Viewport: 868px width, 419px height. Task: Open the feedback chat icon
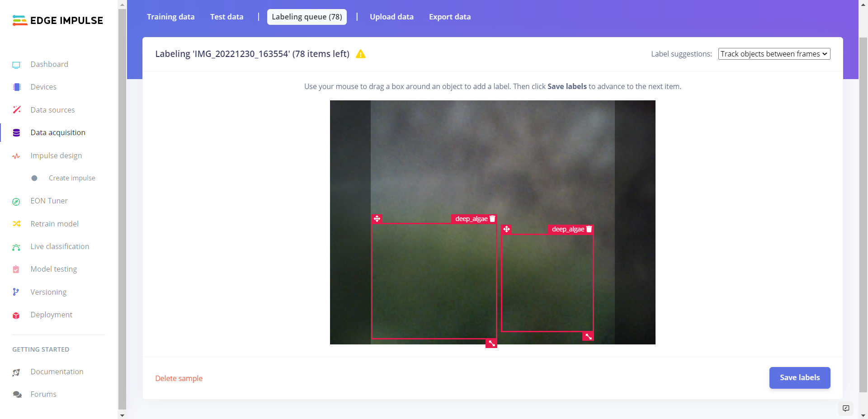846,408
